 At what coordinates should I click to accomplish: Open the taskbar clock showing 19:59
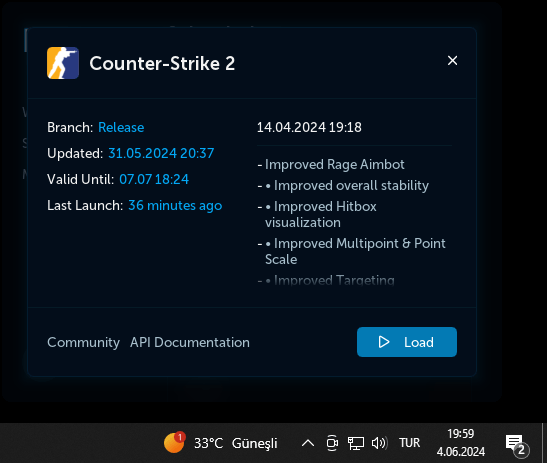[x=461, y=443]
